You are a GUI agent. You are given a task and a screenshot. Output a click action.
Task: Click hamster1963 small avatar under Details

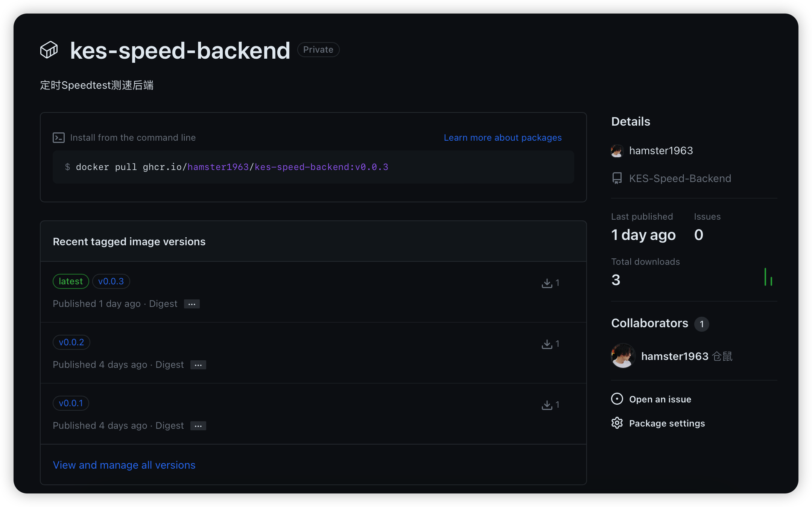pos(617,151)
